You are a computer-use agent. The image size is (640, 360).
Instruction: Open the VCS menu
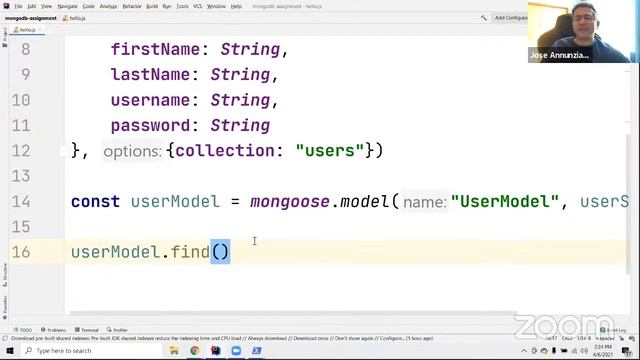[x=198, y=6]
